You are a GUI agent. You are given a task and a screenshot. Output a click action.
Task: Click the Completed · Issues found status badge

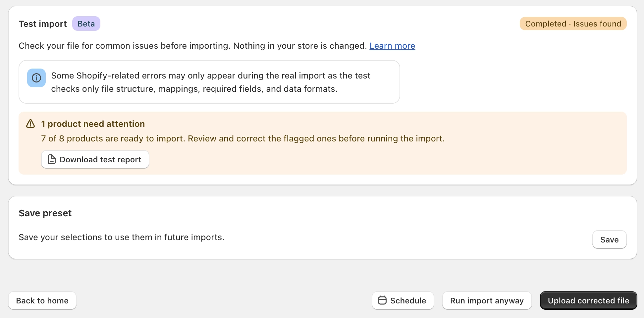pos(573,24)
